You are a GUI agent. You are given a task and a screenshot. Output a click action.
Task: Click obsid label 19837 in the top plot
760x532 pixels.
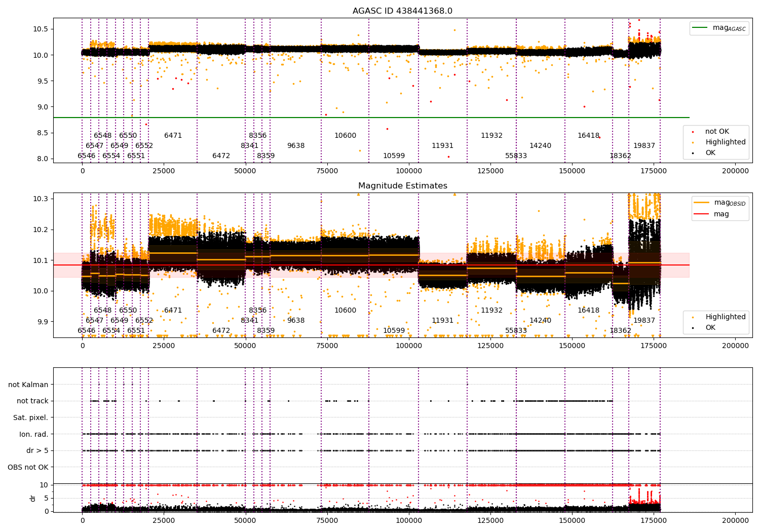pyautogui.click(x=644, y=145)
